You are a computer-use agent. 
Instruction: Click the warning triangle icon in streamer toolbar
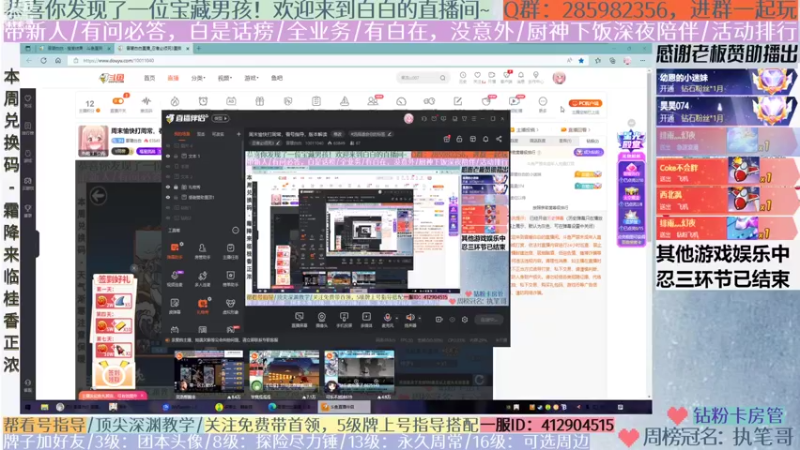click(344, 101)
